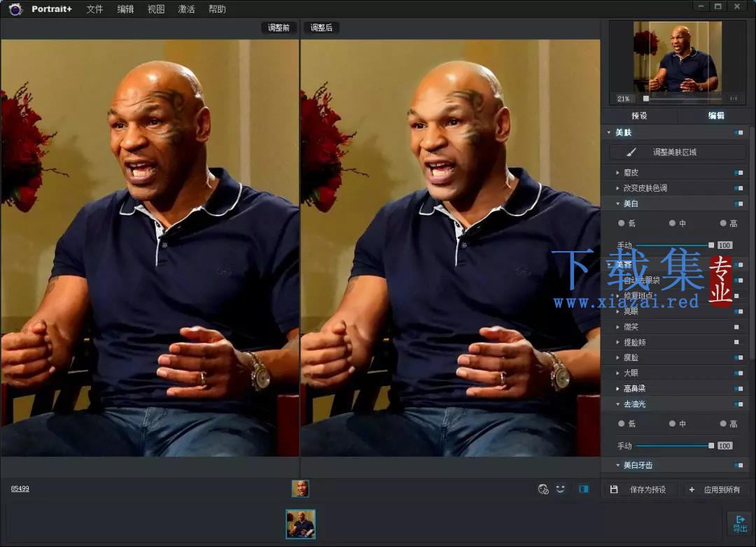Collapse the 去油光 options arrow
Image resolution: width=756 pixels, height=547 pixels.
[617, 404]
